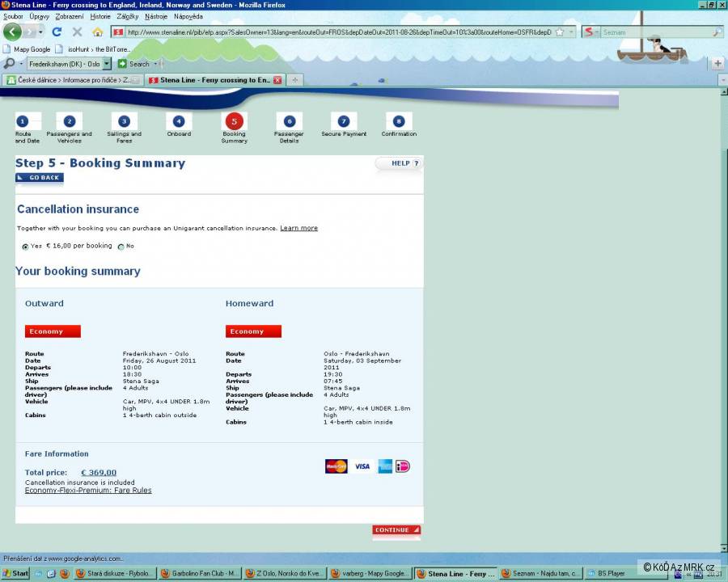Screen dimensions: 728x582
Task: Click the total price € 369,00 link
Action: [99, 472]
